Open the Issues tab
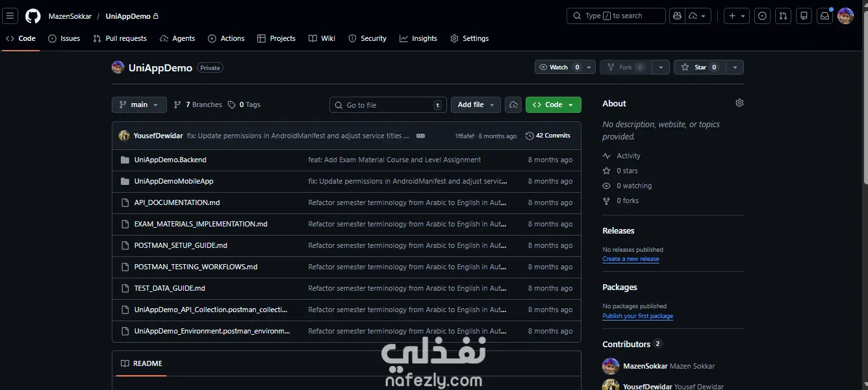This screenshot has width=868, height=390. click(64, 38)
